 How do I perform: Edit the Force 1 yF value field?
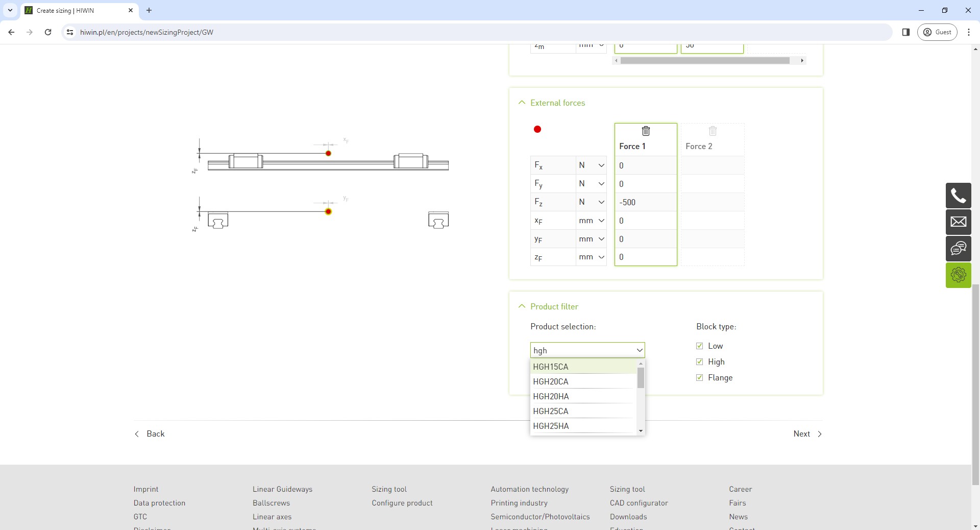pyautogui.click(x=646, y=239)
